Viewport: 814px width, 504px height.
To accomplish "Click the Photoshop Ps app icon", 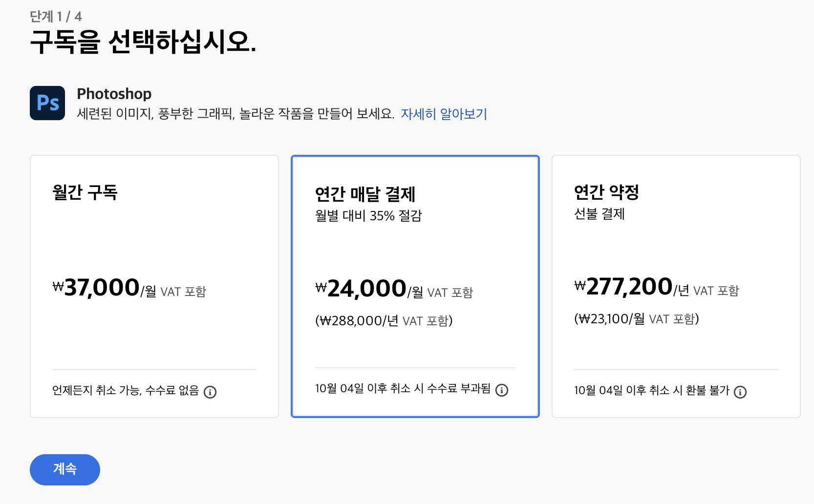I will pos(47,103).
